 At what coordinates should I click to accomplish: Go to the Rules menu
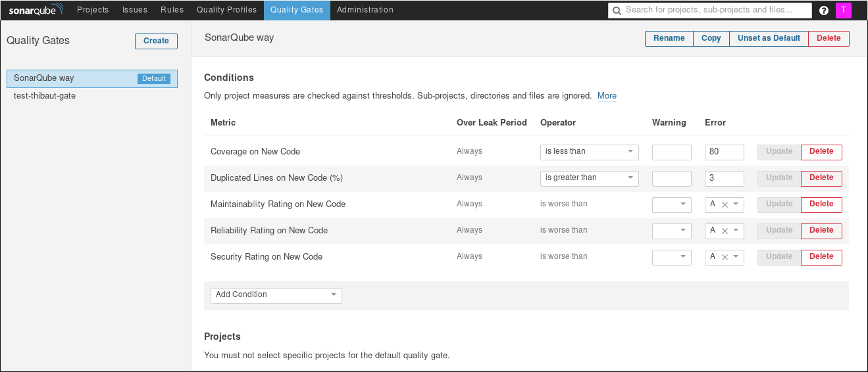pos(172,10)
